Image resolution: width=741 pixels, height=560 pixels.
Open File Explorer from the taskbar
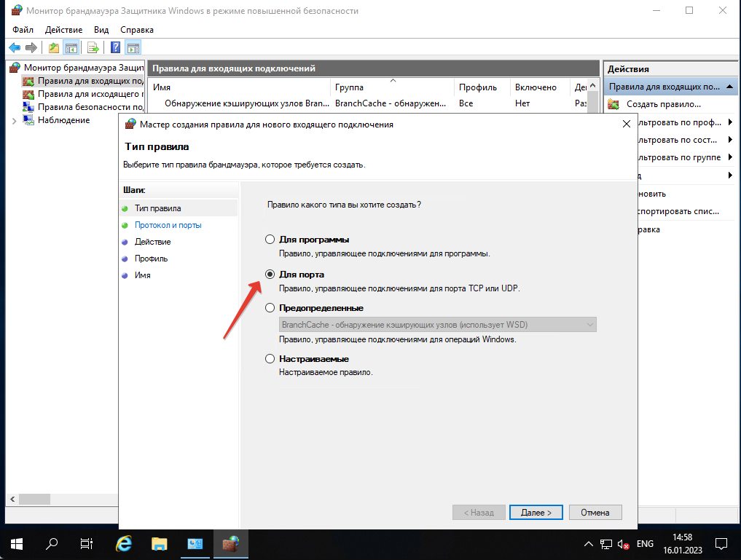[160, 545]
